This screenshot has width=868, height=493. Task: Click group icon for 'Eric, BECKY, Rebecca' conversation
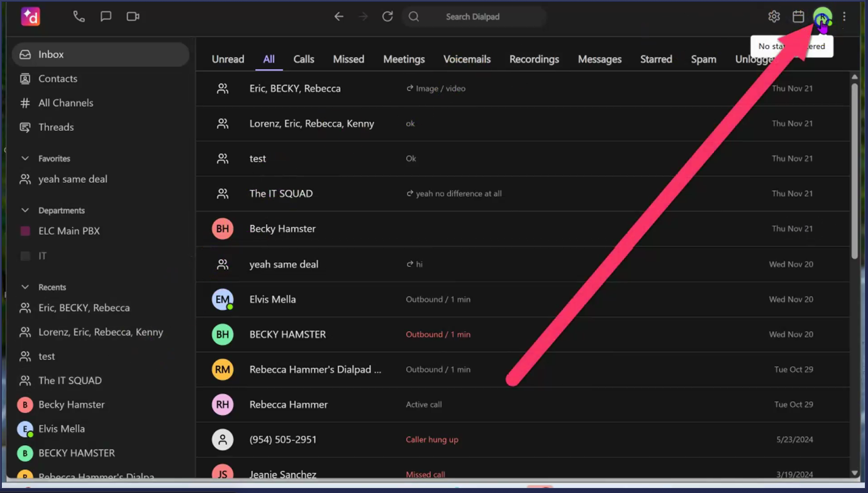pos(223,89)
